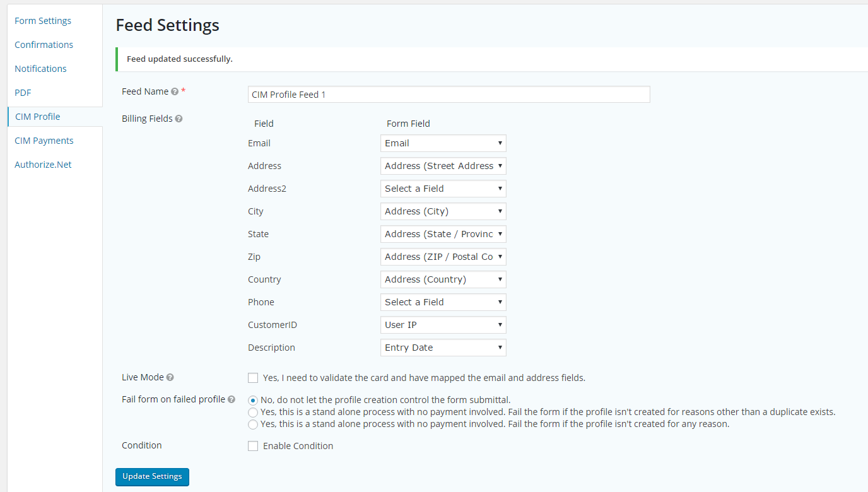Screen dimensions: 868x492
Task: Click the 'Phone' field label
Action: [x=261, y=302]
